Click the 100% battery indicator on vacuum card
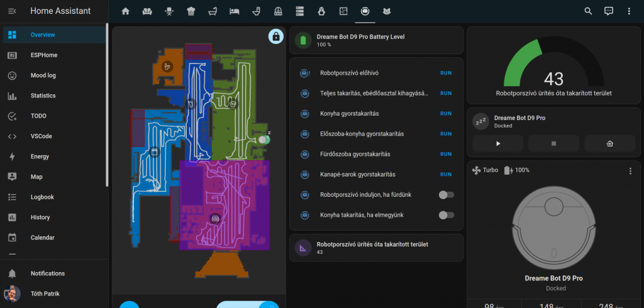Image resolution: width=644 pixels, height=308 pixels. (517, 170)
